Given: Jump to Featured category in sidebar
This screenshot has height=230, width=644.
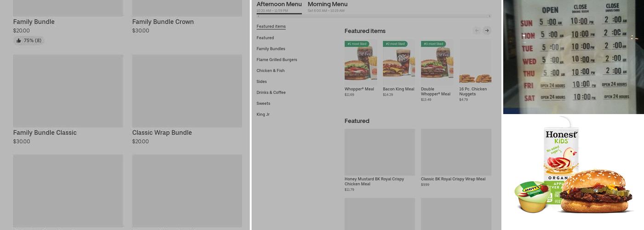Looking at the screenshot, I should pyautogui.click(x=265, y=38).
